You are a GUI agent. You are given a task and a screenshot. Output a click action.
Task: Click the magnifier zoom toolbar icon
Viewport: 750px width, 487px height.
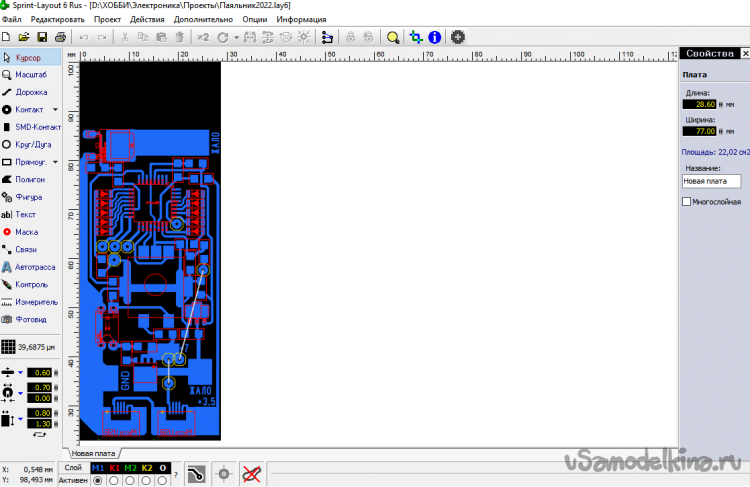[393, 37]
